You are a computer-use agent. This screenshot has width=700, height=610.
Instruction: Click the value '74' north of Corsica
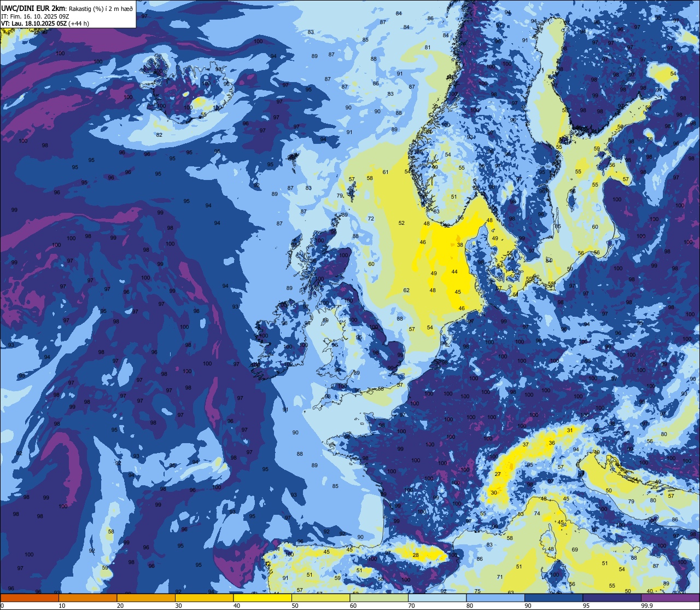pos(537,514)
